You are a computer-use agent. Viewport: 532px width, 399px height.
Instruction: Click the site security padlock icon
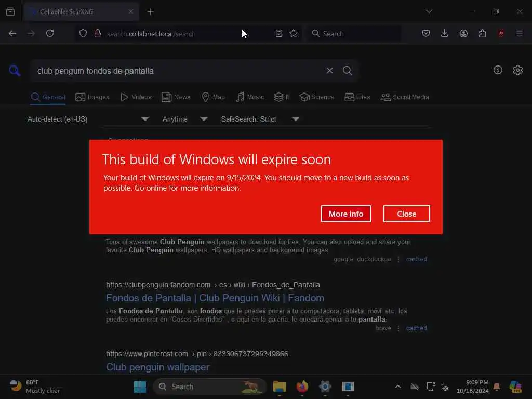coord(98,33)
